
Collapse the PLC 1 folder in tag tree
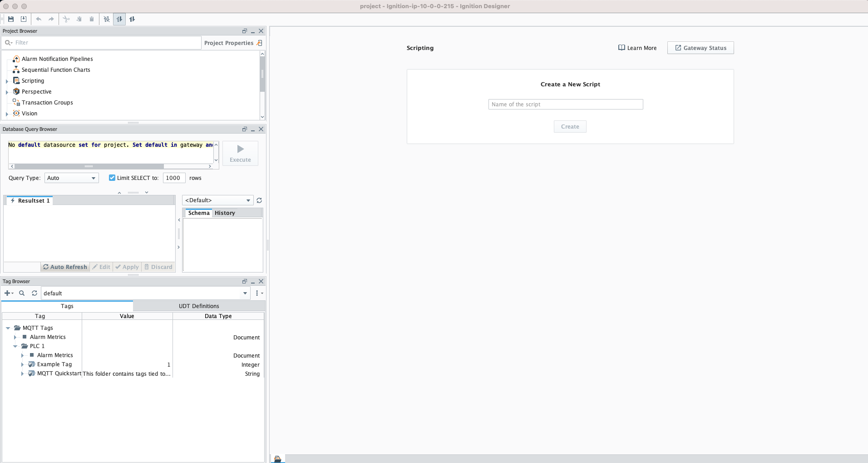[15, 346]
